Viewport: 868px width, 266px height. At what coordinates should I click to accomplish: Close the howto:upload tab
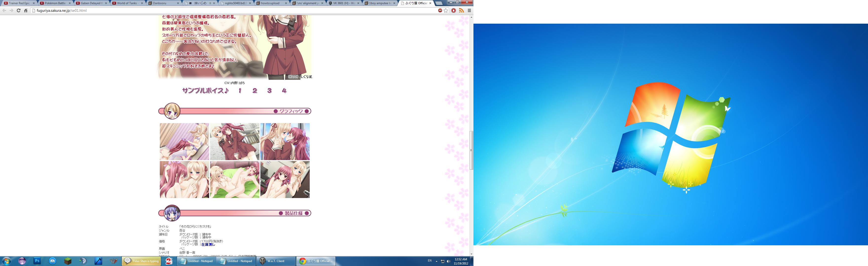286,3
